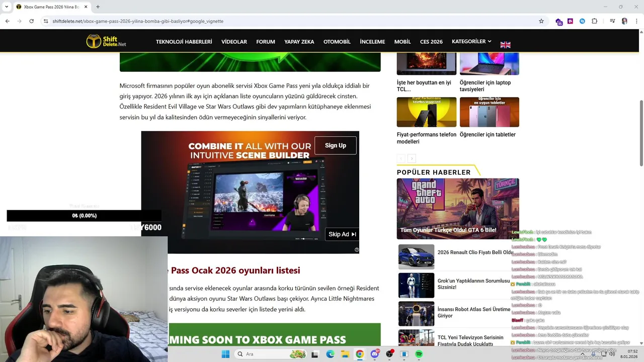Open the Extensions puzzle-piece menu
This screenshot has height=362, width=644.
594,21
